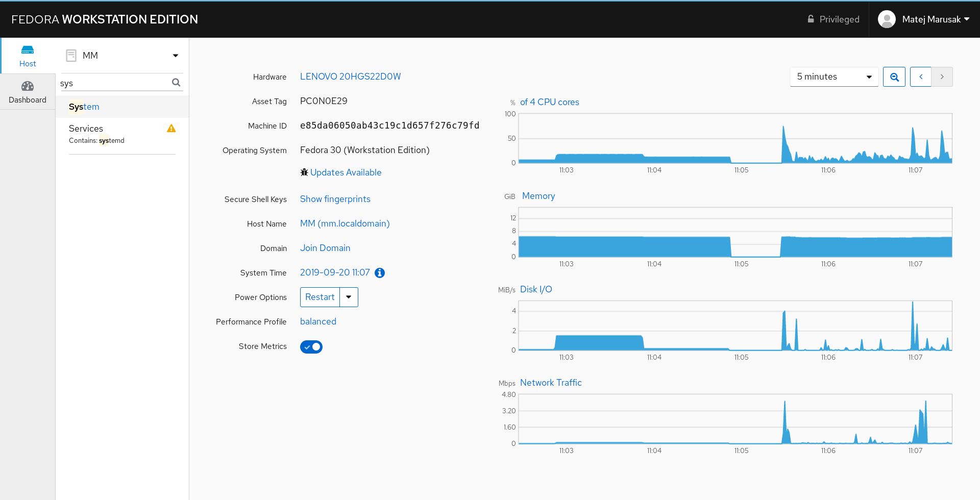Open the Dashboard gauge icon
This screenshot has height=500, width=980.
click(x=28, y=86)
